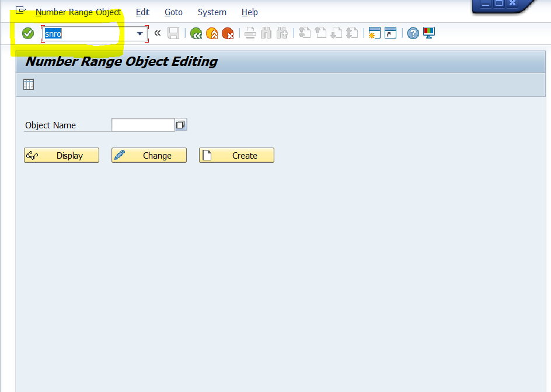
Task: Click the Print icon
Action: [250, 33]
